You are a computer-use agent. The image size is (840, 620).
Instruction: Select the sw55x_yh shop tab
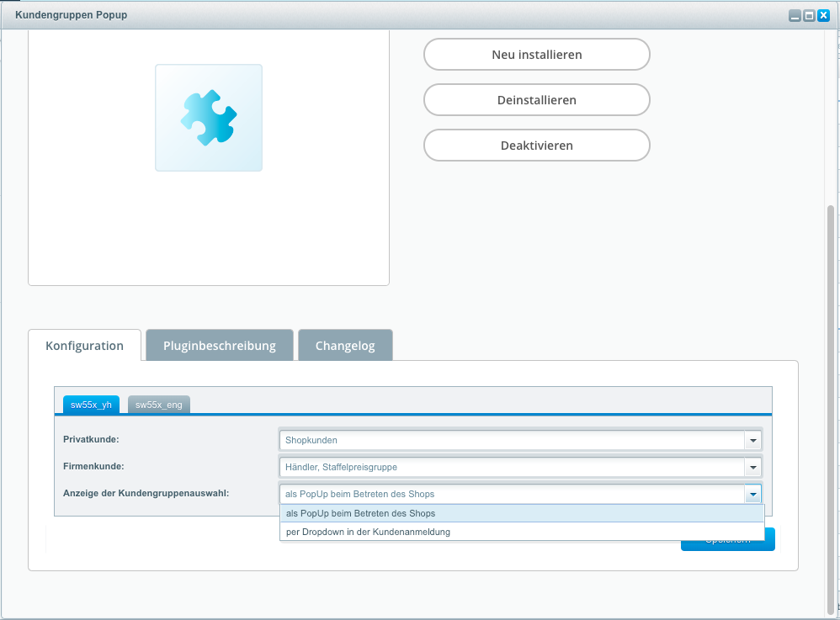tap(91, 405)
